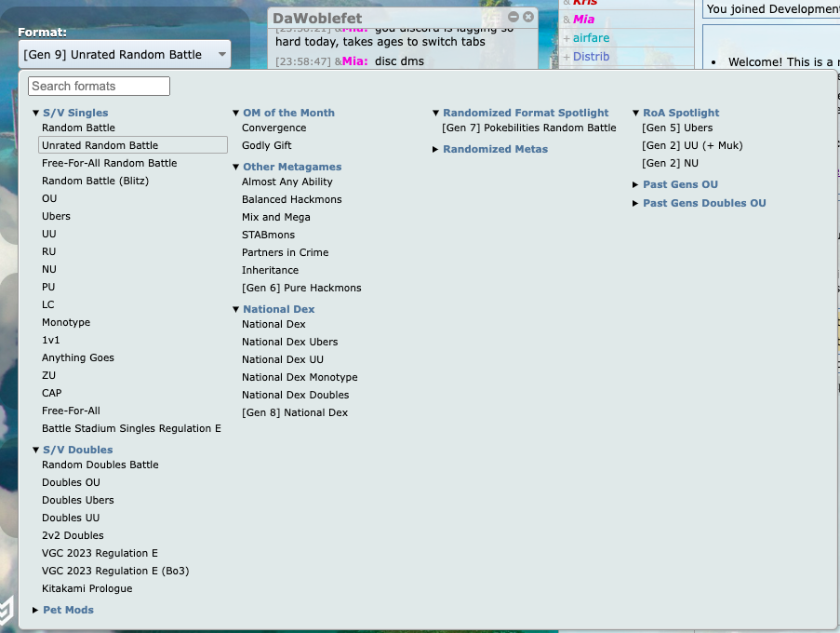840x633 pixels.
Task: Open the Format dropdown selector
Action: coord(125,55)
